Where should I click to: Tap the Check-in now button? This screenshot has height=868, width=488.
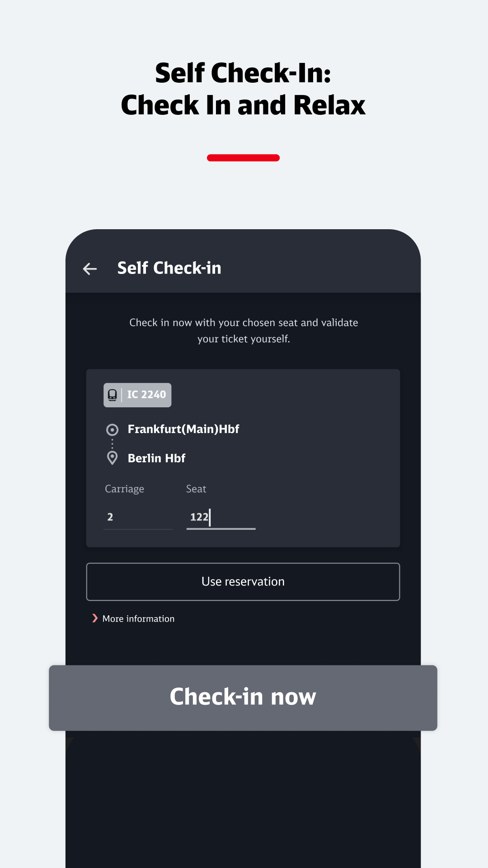click(243, 696)
